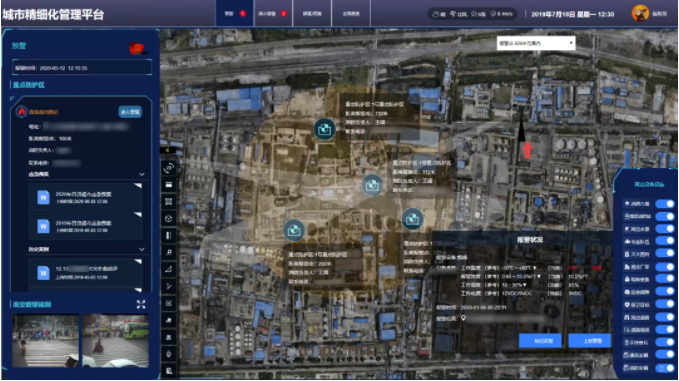This screenshot has width=679, height=381.
Task: Switch to the 预警 tab with red badge 1
Action: pyautogui.click(x=235, y=13)
